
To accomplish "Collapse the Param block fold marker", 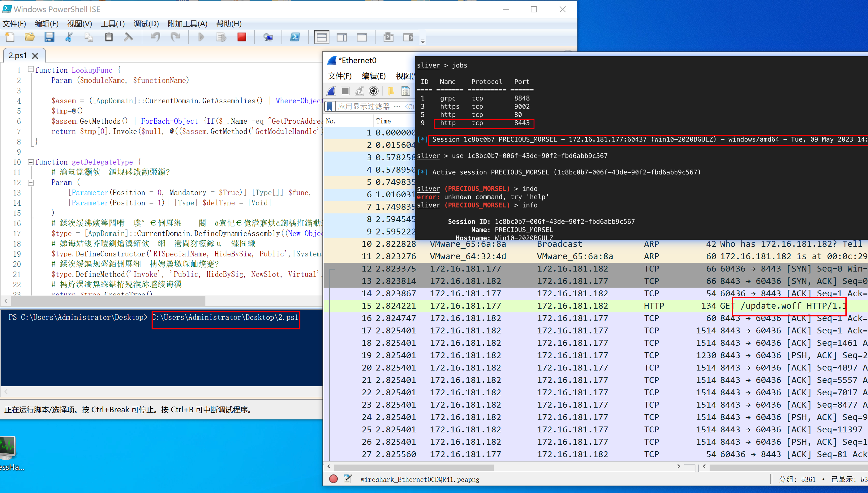I will tap(31, 182).
